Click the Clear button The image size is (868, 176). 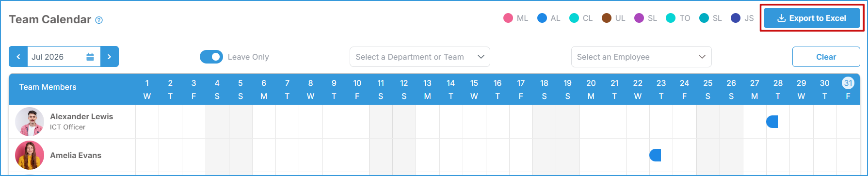[826, 57]
